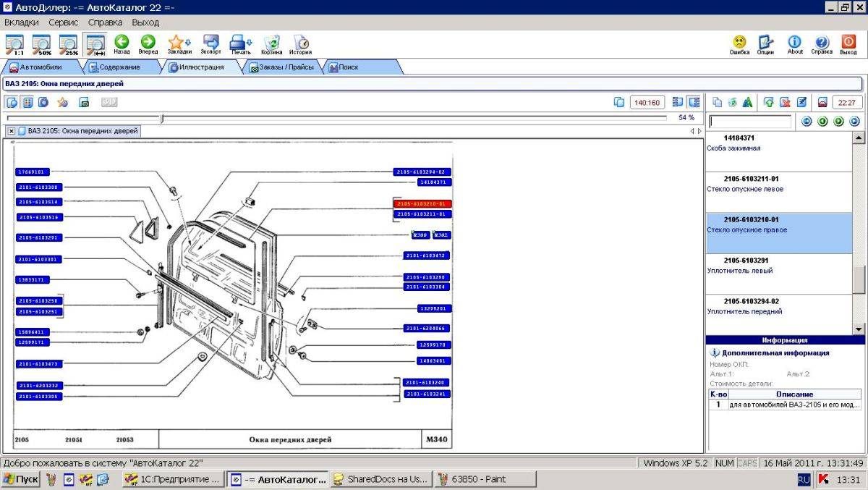Click parts list scrollbar down arrow

tap(859, 329)
